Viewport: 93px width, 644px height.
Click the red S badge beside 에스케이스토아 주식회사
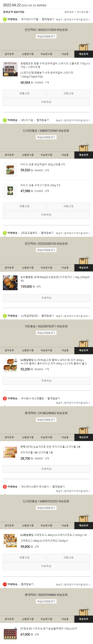click(5, 486)
